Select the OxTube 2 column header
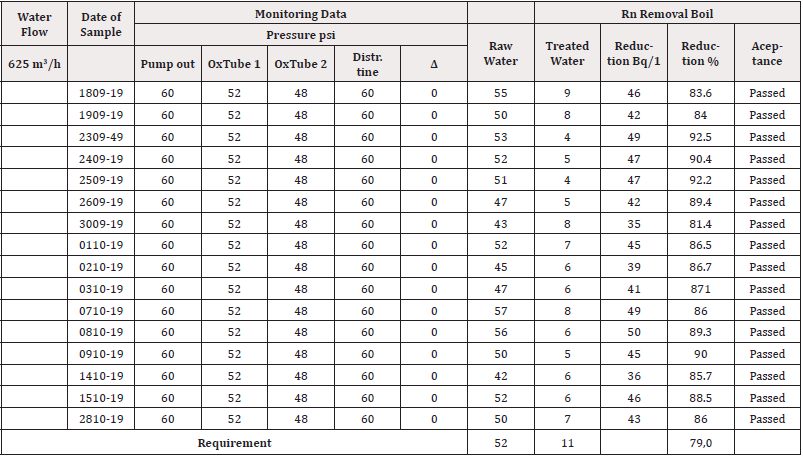Image resolution: width=803 pixels, height=459 pixels. tap(301, 63)
